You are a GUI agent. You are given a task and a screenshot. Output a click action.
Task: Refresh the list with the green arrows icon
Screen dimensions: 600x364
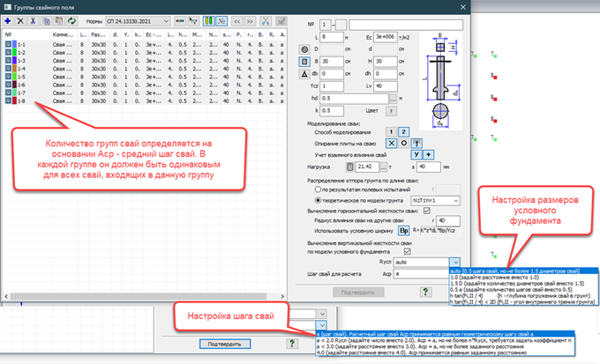tap(71, 21)
